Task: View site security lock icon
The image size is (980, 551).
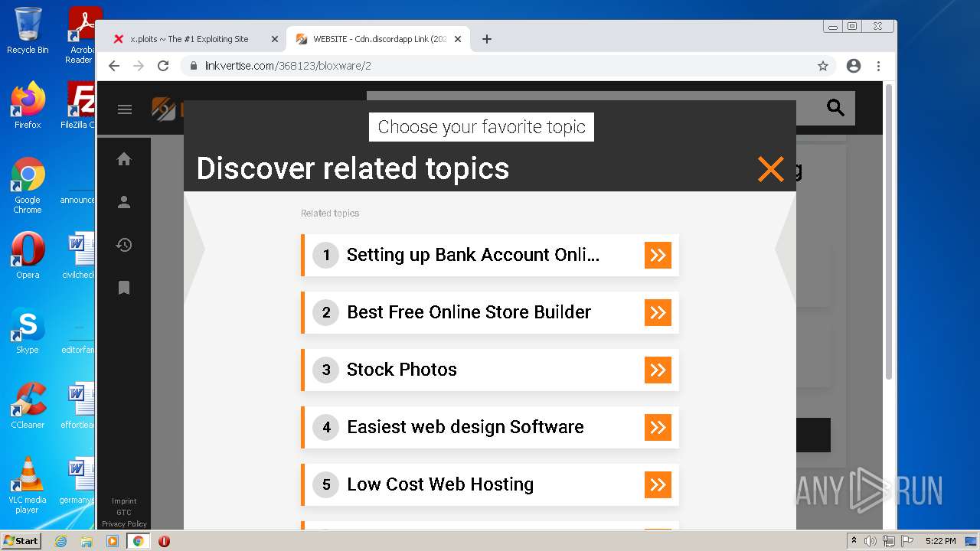Action: [x=194, y=66]
